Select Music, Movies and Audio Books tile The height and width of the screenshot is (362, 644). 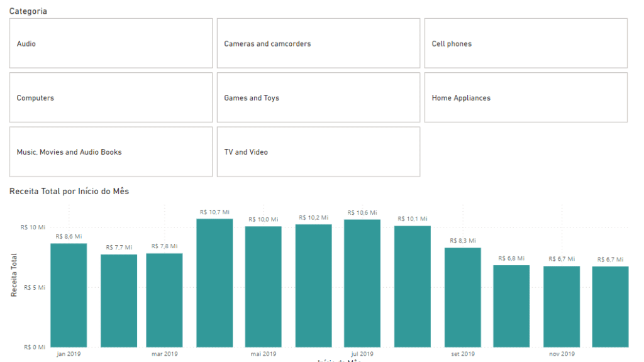[111, 152]
